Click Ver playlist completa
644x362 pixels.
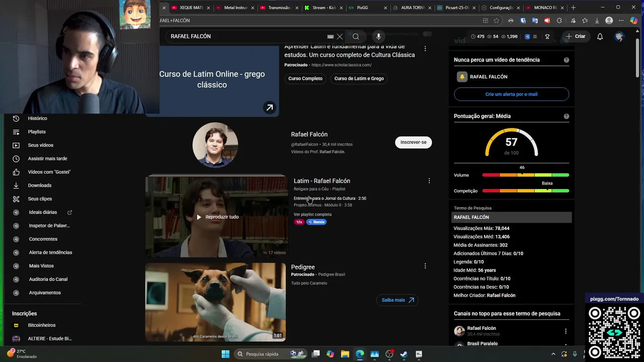[x=312, y=215]
